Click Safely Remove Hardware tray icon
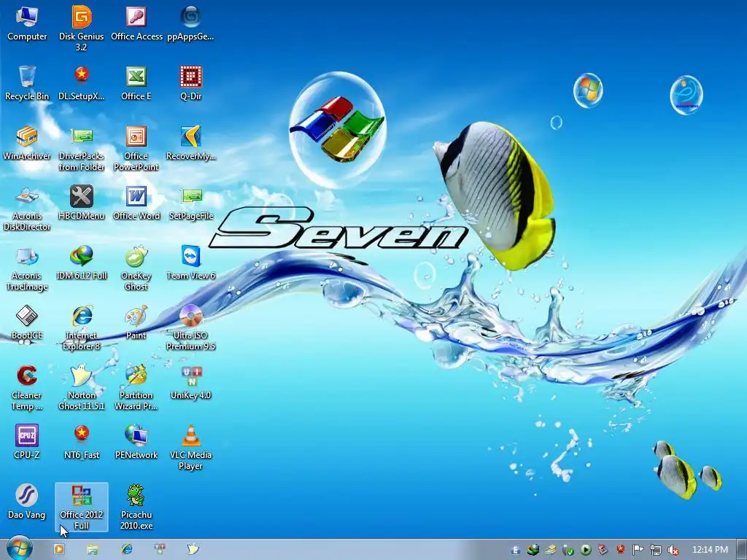 point(568,550)
